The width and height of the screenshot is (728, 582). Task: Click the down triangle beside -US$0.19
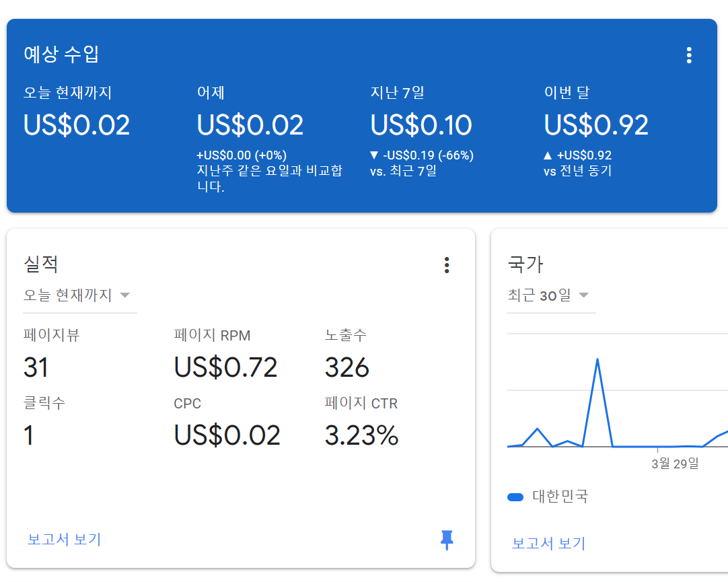374,155
